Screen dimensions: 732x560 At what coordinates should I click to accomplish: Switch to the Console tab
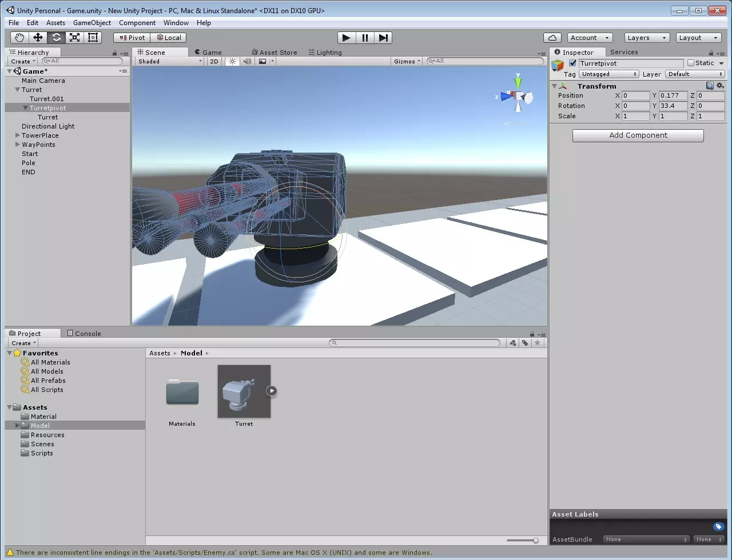pyautogui.click(x=83, y=333)
